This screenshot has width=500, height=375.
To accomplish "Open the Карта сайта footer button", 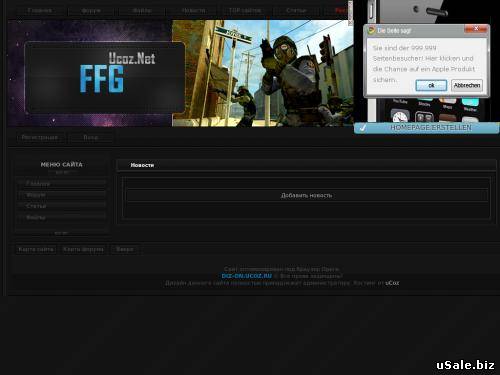I will 36,249.
